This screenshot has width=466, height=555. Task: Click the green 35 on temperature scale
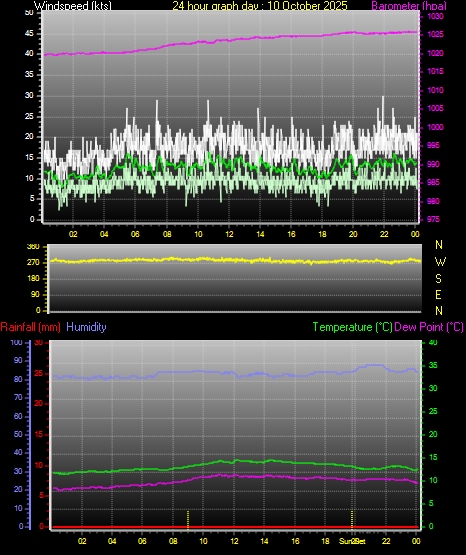click(433, 365)
